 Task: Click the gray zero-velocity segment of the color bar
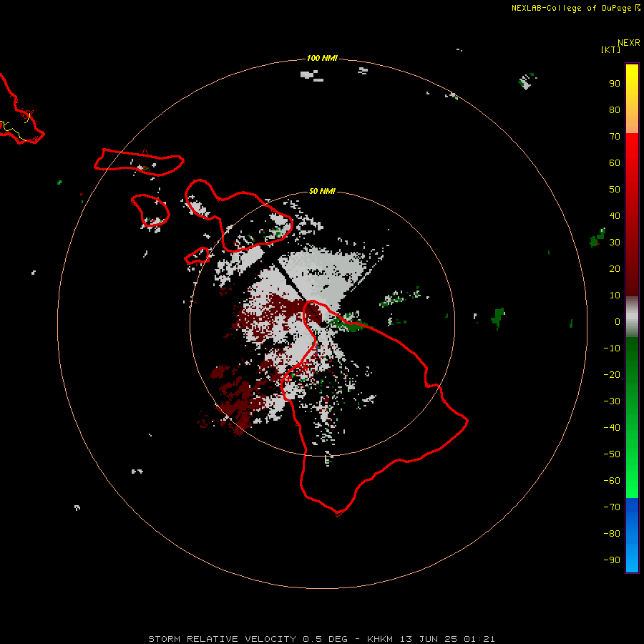632,317
